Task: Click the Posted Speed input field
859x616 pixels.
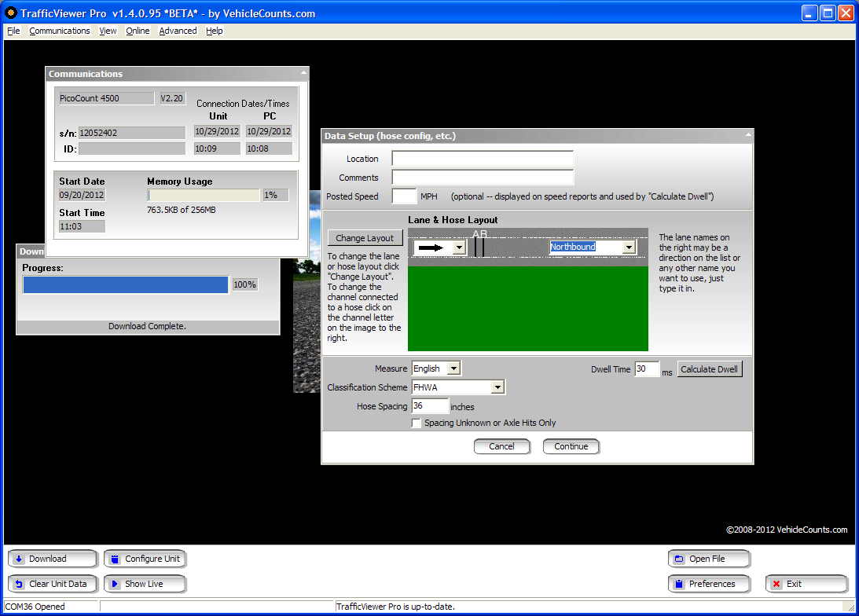Action: [404, 196]
